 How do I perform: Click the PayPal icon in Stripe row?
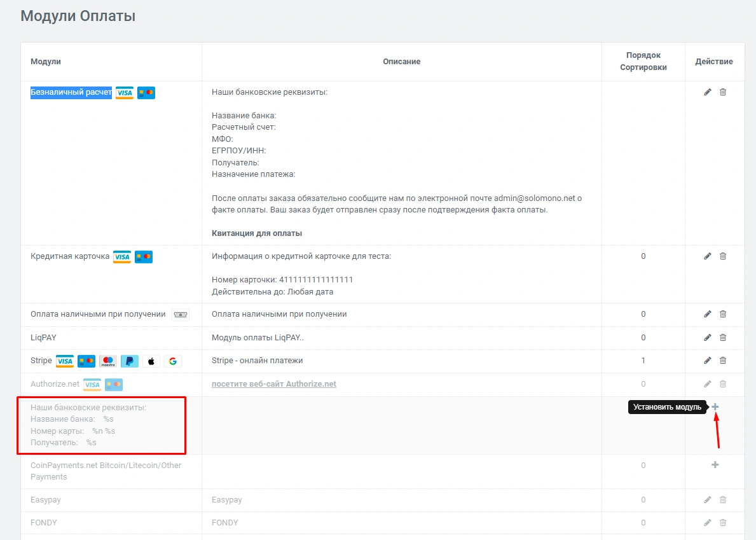(x=130, y=361)
